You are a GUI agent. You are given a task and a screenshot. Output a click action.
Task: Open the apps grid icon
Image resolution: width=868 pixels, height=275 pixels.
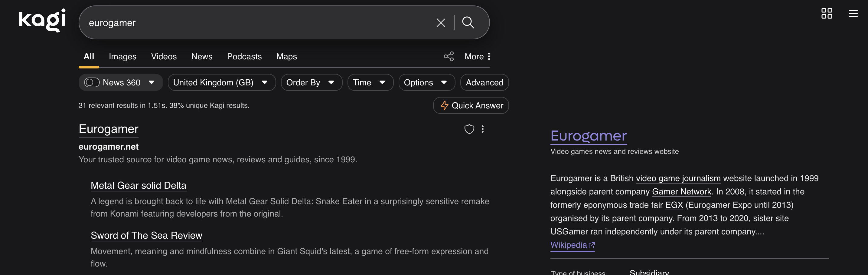click(826, 14)
